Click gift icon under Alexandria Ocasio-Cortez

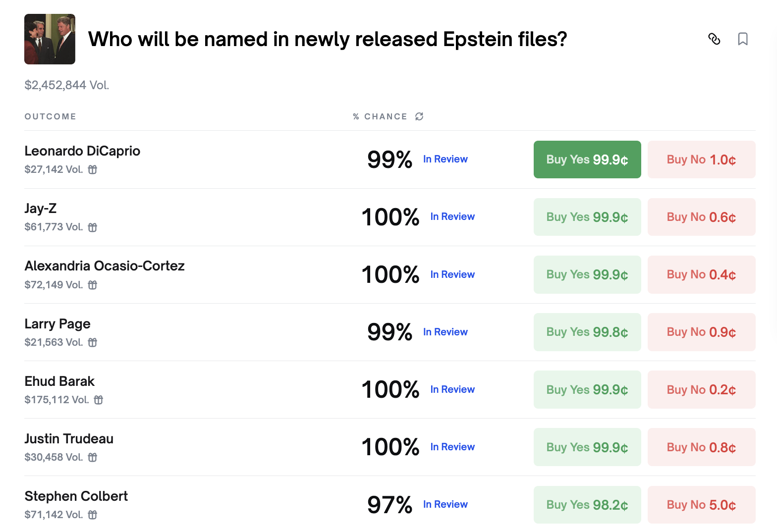[x=93, y=285]
